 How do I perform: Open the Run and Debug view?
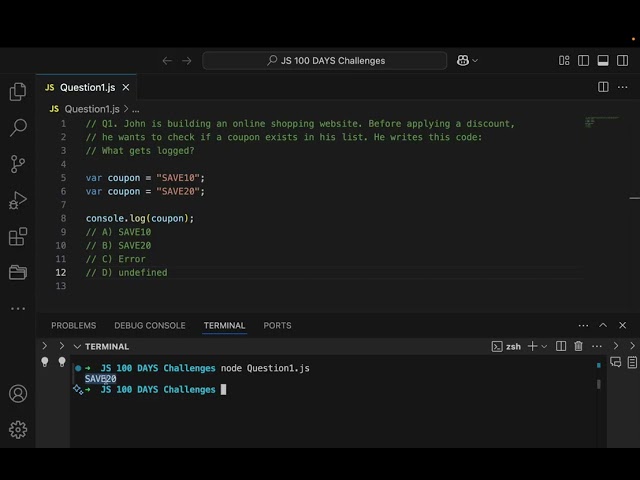point(18,200)
